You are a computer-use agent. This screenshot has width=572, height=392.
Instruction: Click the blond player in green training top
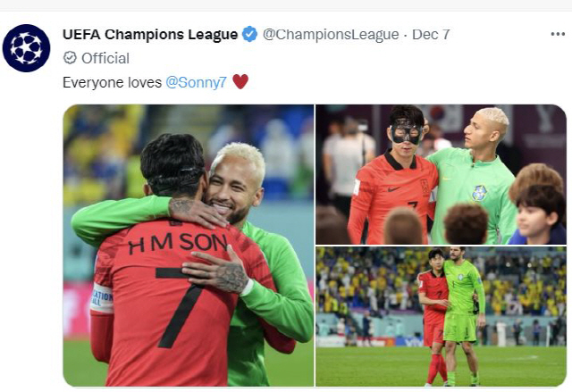click(475, 177)
